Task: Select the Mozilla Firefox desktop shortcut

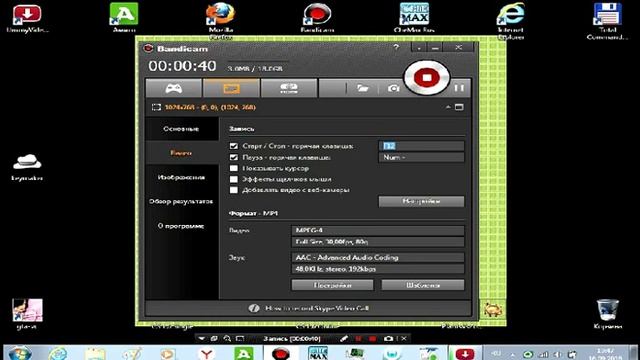Action: pyautogui.click(x=220, y=20)
